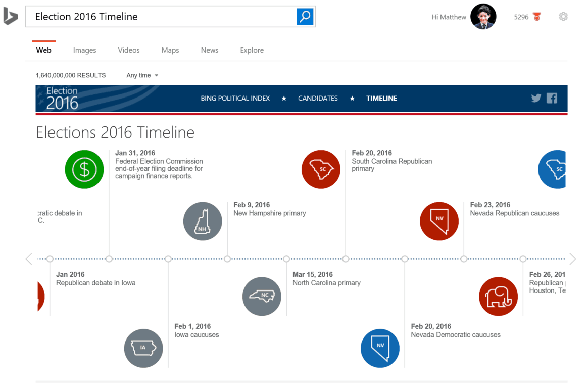Click the Twitter share icon
Image resolution: width=588 pixels, height=388 pixels.
coord(536,99)
